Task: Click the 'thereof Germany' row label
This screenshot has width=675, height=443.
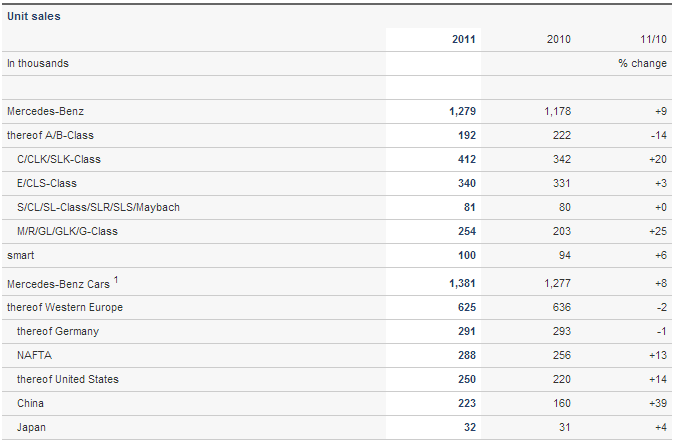Action: pyautogui.click(x=58, y=331)
